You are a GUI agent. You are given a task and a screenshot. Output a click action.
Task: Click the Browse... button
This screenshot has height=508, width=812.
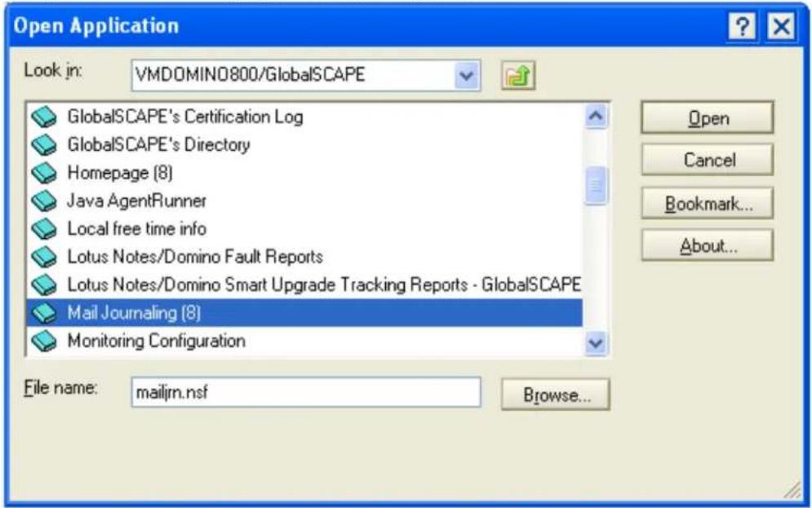(556, 395)
